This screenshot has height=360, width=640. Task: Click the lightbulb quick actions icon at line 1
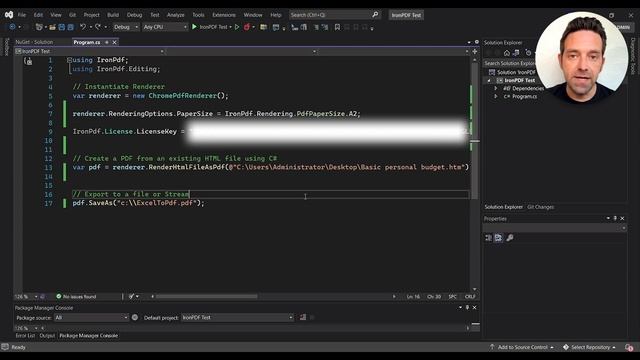(x=28, y=61)
